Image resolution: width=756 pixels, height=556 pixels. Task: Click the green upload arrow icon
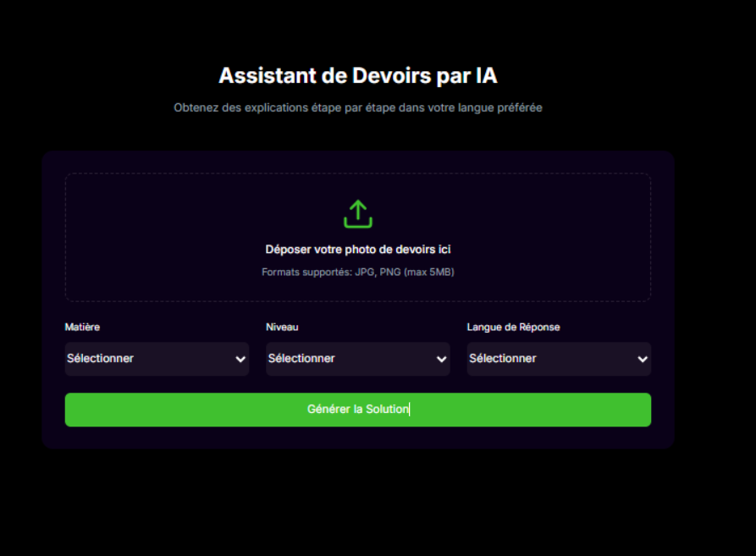coord(358,214)
